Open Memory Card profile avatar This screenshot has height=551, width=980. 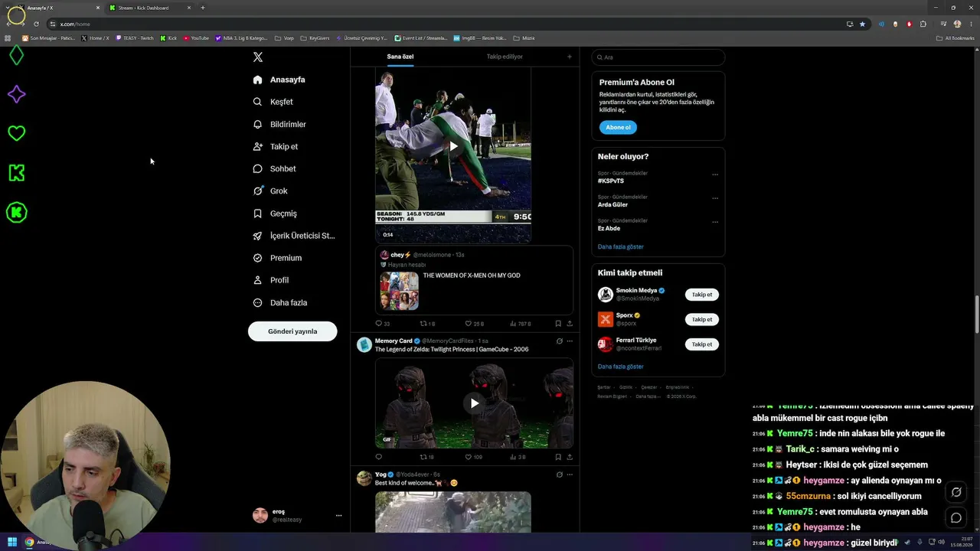pyautogui.click(x=364, y=344)
